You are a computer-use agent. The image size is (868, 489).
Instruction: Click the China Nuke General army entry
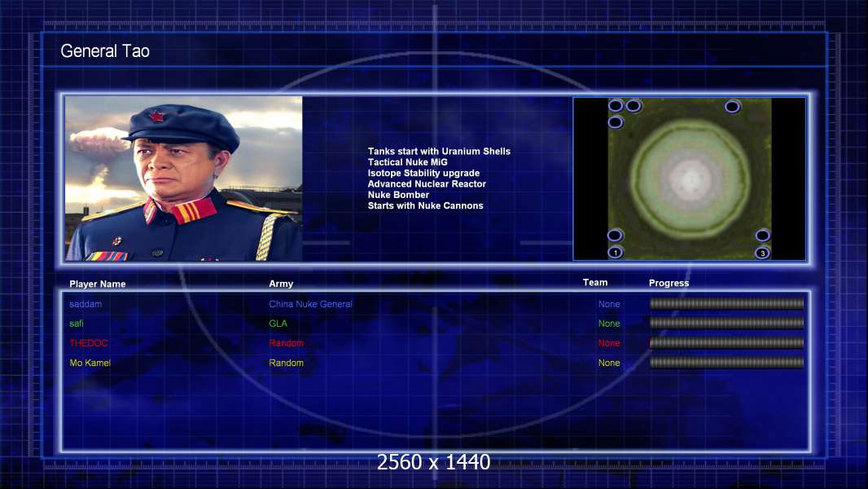tap(310, 304)
